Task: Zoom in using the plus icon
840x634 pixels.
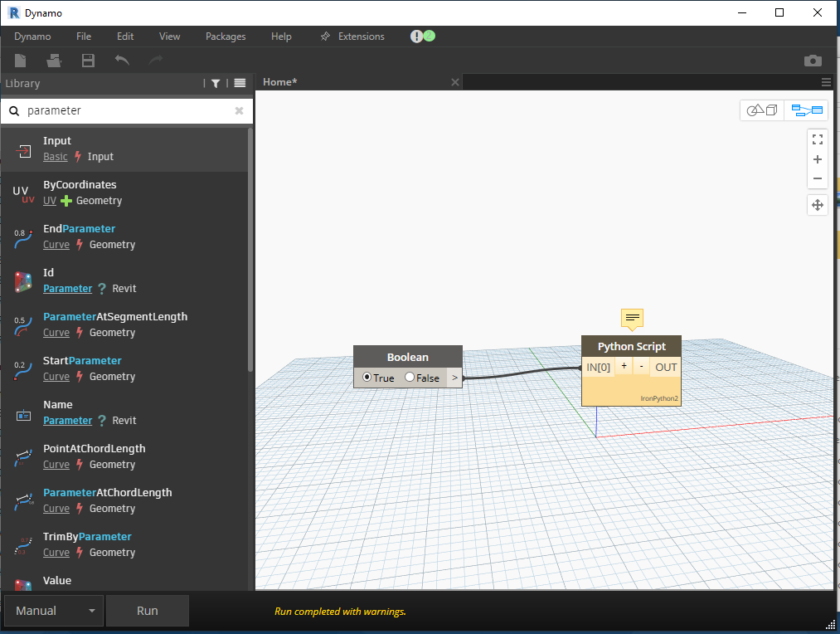Action: click(818, 159)
